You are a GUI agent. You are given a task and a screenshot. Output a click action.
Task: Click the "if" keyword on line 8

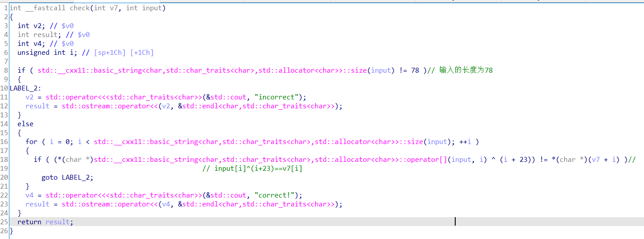tap(21, 70)
